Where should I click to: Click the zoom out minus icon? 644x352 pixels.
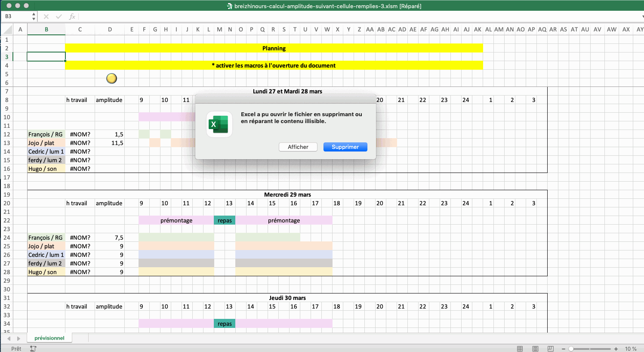(x=564, y=349)
